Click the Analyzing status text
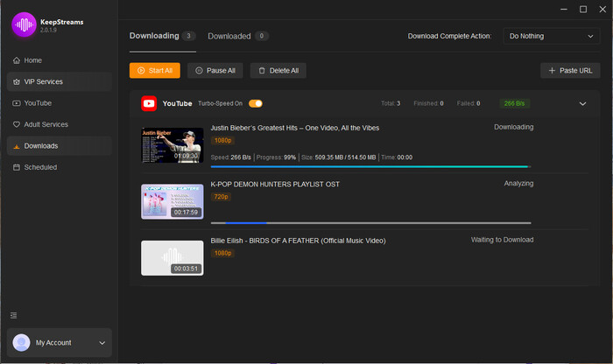 (x=518, y=183)
